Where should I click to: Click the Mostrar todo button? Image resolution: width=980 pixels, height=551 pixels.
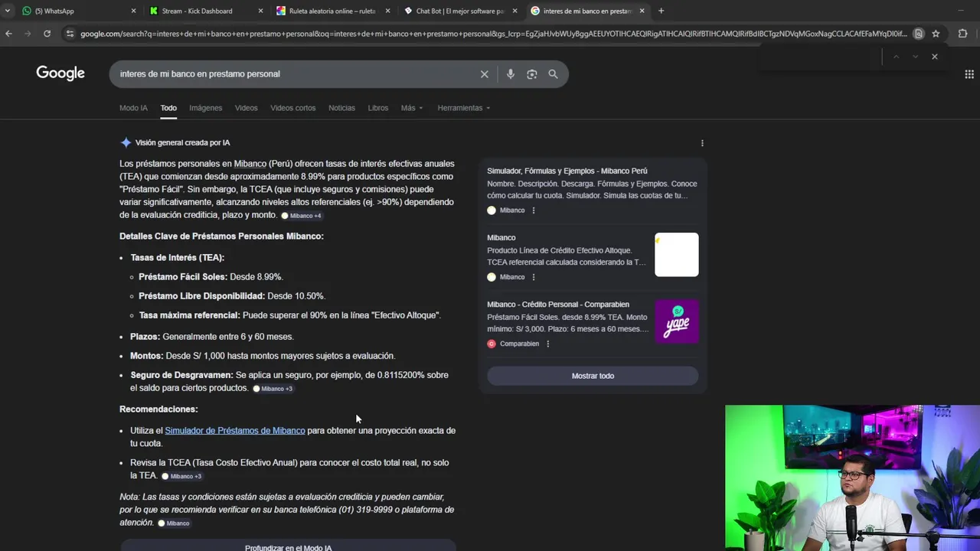pos(593,376)
